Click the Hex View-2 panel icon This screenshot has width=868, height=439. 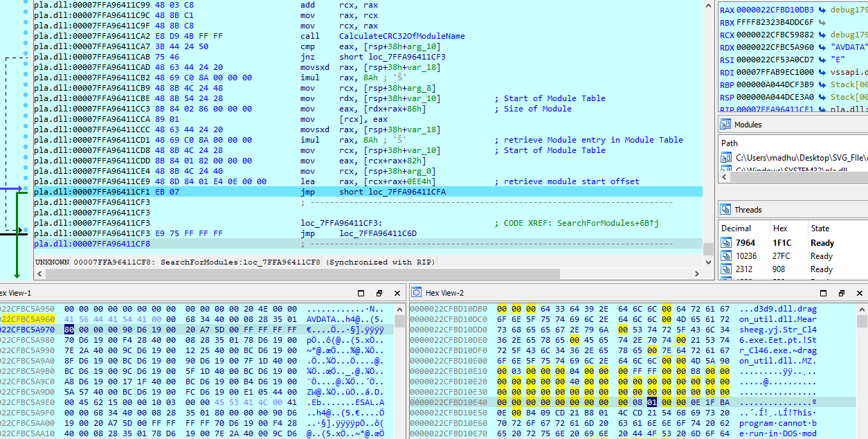pos(415,293)
